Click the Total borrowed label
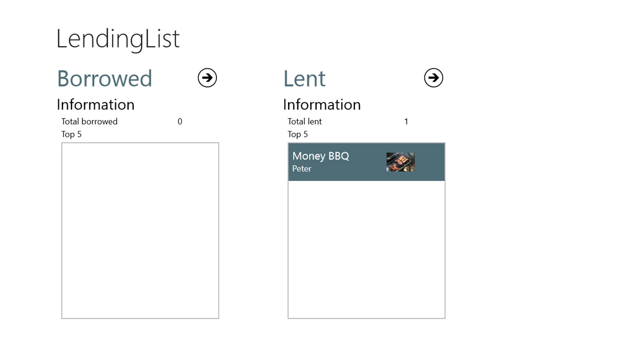644x362 pixels. point(89,122)
